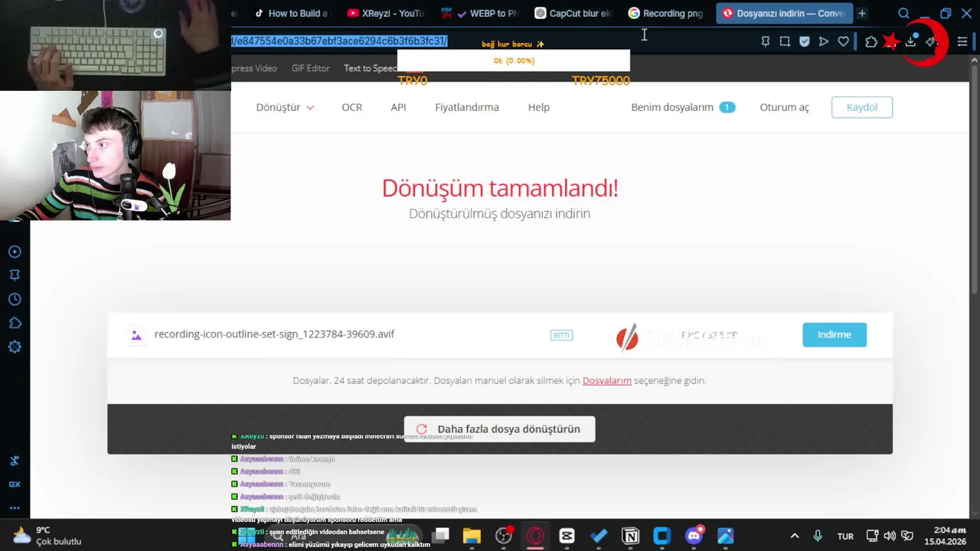Open the Help menu item
The width and height of the screenshot is (980, 551).
[x=539, y=107]
